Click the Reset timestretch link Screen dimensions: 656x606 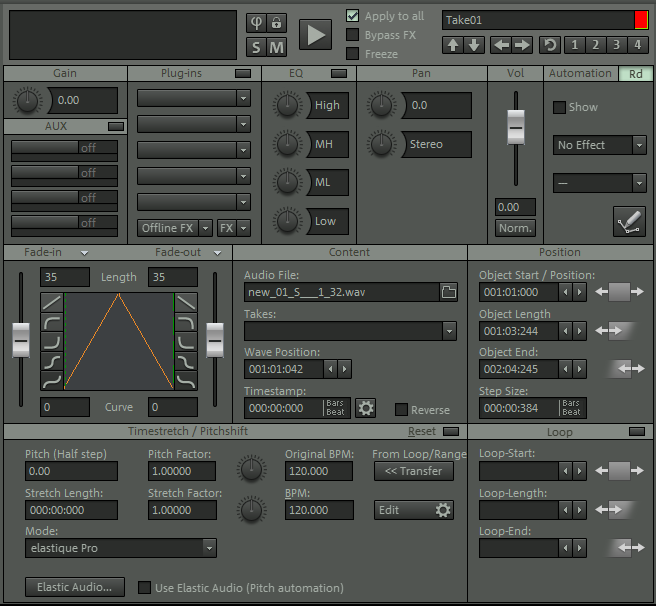tap(422, 431)
